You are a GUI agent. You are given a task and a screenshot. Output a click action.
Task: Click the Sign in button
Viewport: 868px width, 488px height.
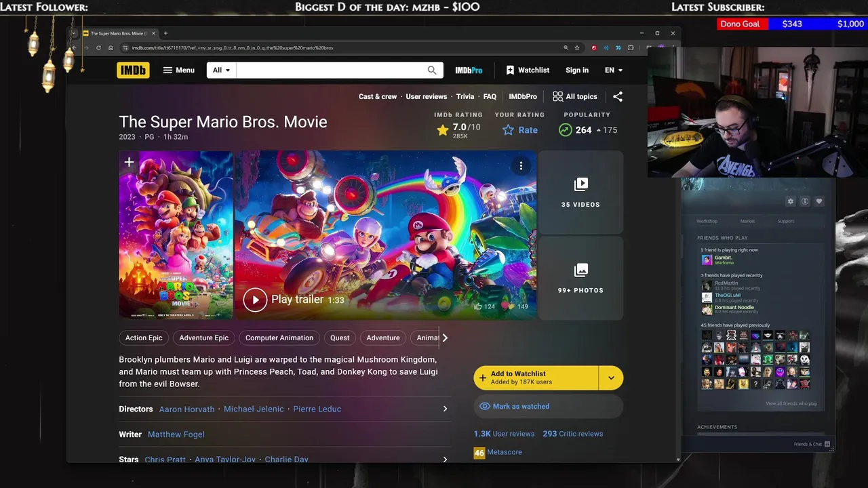(577, 70)
